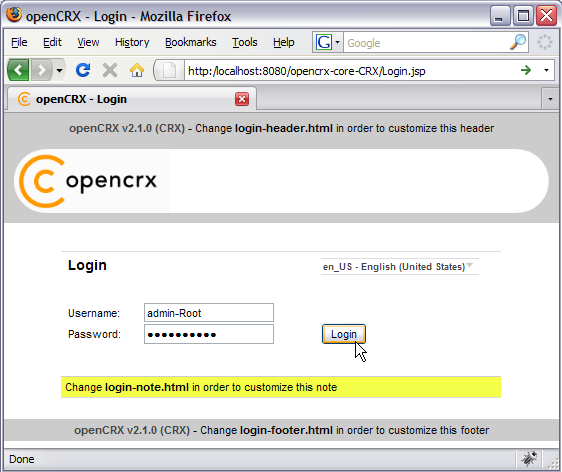Click the Username field containing admin-Root
The width and height of the screenshot is (562, 472).
point(209,313)
